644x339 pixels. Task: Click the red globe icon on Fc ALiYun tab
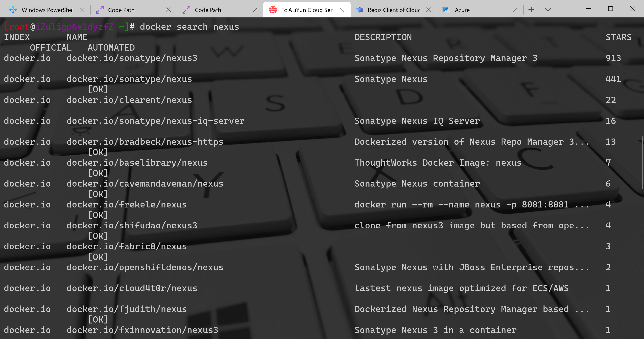(273, 10)
